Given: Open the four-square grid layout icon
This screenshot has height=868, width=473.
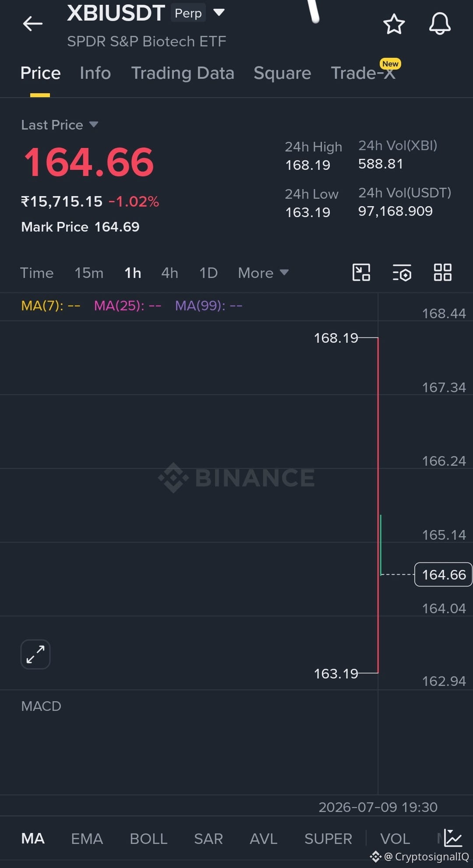Looking at the screenshot, I should coord(442,272).
